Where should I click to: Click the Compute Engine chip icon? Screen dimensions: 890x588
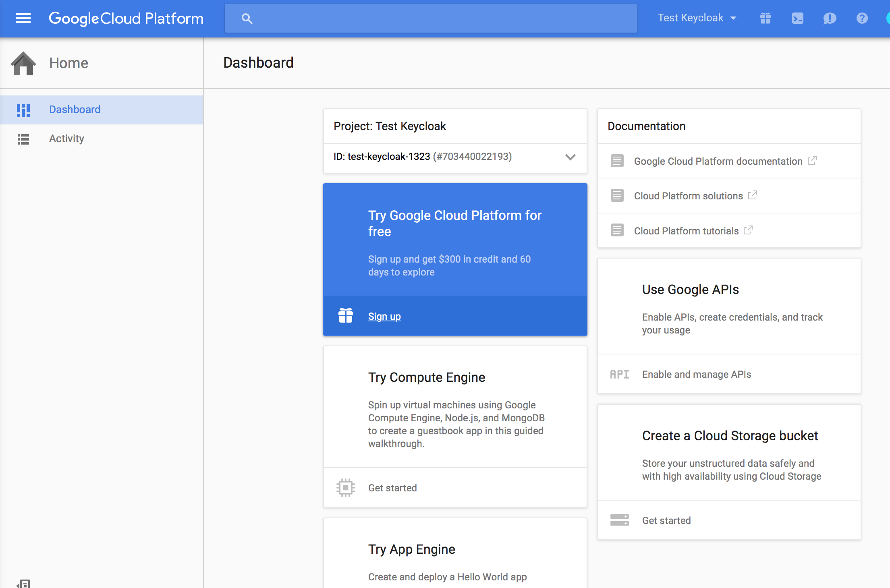(x=345, y=488)
